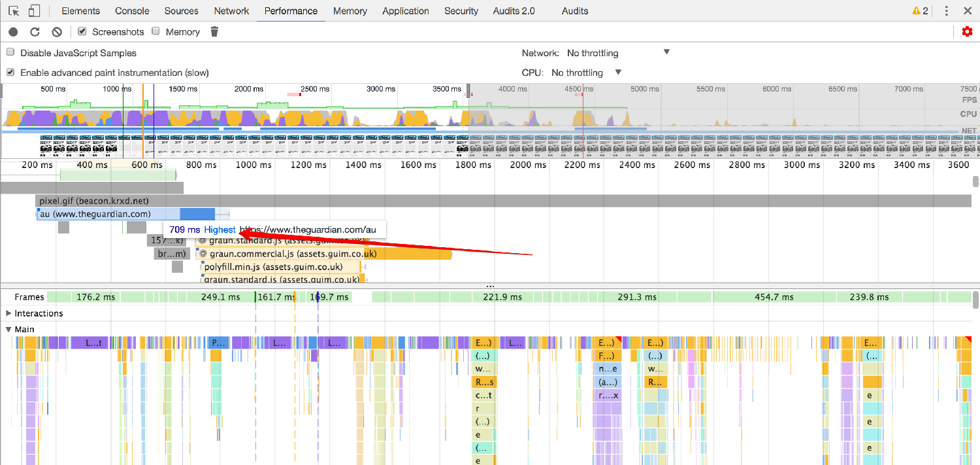Expand the Interactions section
980x465 pixels.
coord(8,313)
